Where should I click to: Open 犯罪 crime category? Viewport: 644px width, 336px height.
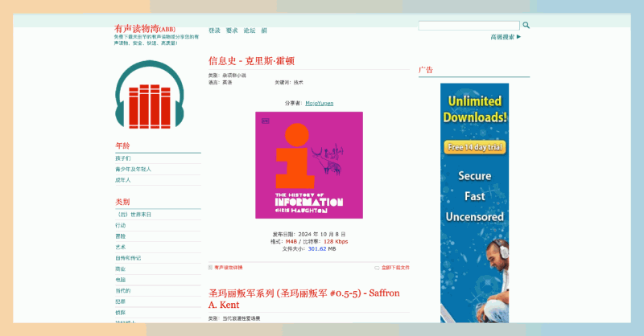coord(120,301)
